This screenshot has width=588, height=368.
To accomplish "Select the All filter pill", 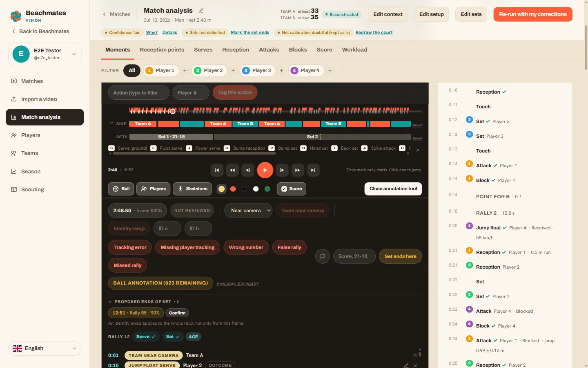I will click(132, 70).
